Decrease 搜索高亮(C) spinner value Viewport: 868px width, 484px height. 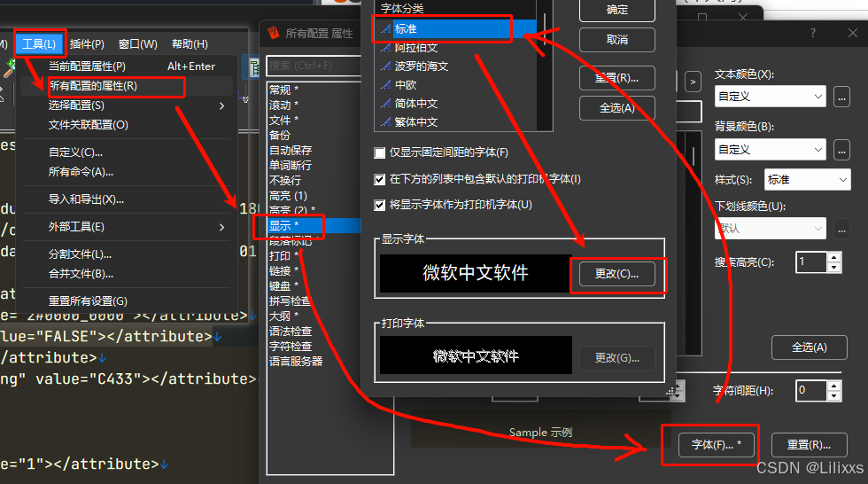pyautogui.click(x=834, y=268)
